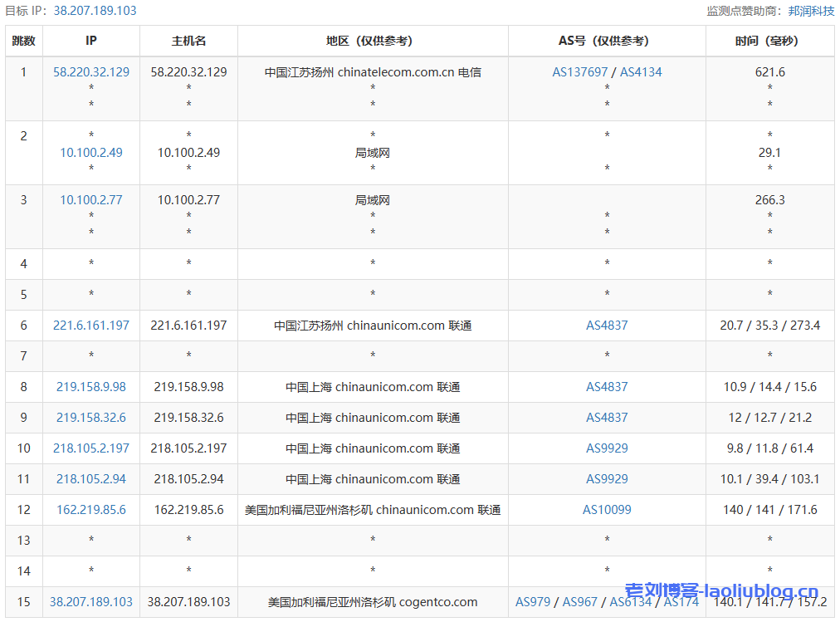Viewport: 840px width, 622px height.
Task: Select time value 621.6
Action: (x=769, y=71)
